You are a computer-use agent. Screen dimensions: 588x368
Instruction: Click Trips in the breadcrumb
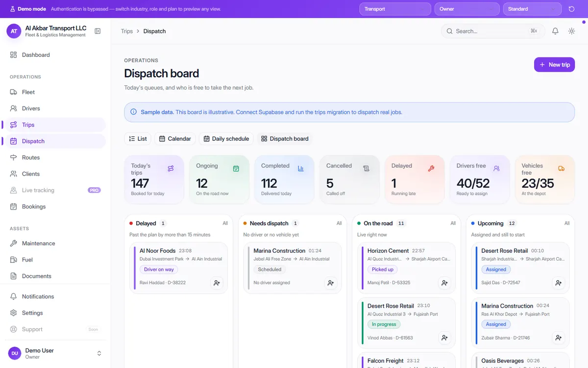tap(127, 31)
